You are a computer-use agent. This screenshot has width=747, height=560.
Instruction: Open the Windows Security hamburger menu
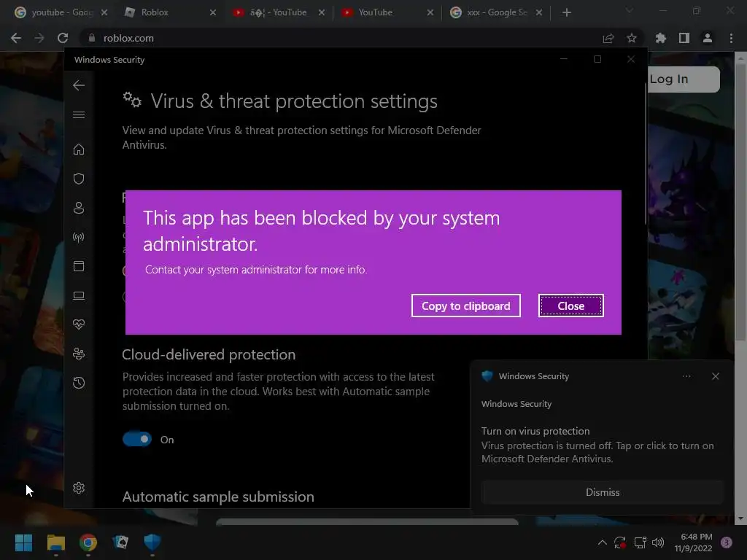(79, 114)
